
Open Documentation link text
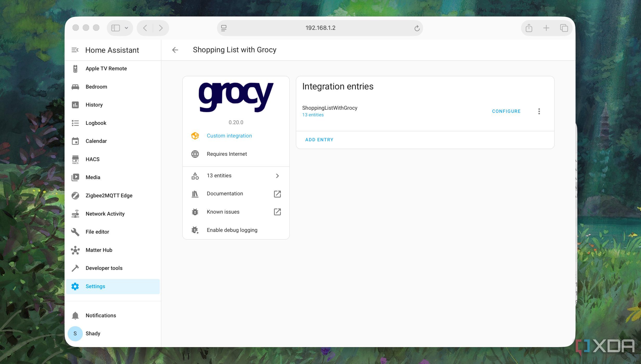click(225, 194)
